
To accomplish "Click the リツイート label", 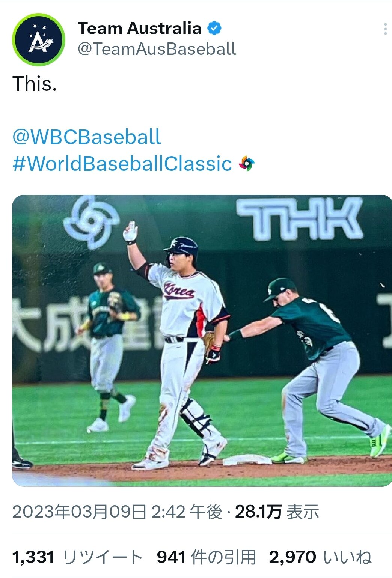I will (103, 557).
